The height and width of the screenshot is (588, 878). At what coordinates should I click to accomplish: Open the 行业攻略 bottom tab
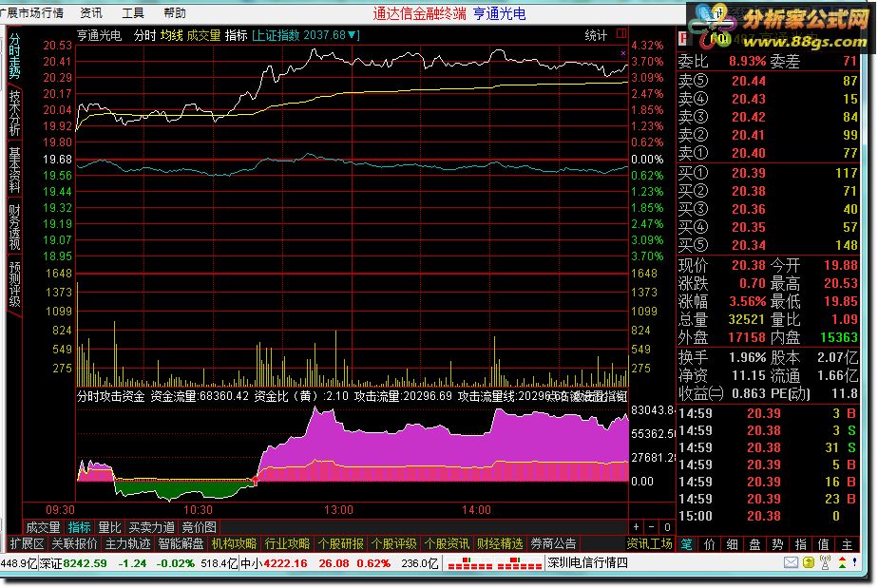(287, 543)
